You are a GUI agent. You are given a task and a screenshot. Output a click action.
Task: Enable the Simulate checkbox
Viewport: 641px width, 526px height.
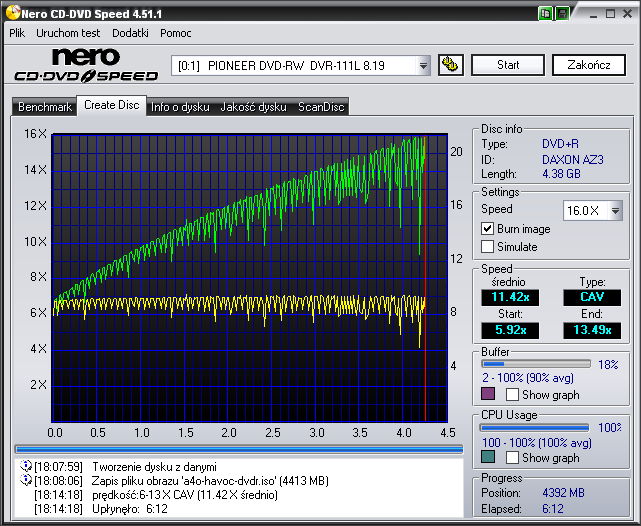click(487, 246)
